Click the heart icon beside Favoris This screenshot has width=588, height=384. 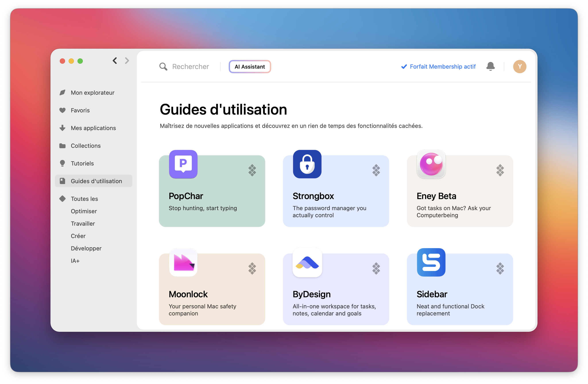62,110
